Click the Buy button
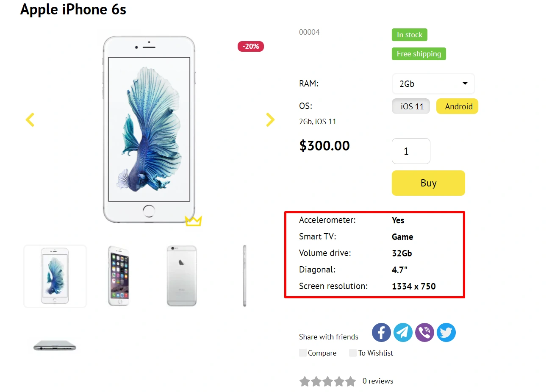 click(428, 183)
